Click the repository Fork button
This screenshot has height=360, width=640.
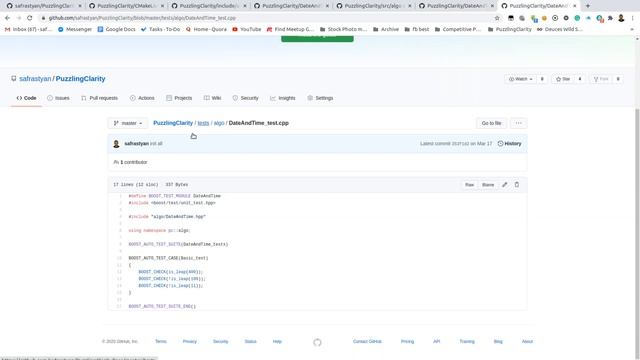601,79
